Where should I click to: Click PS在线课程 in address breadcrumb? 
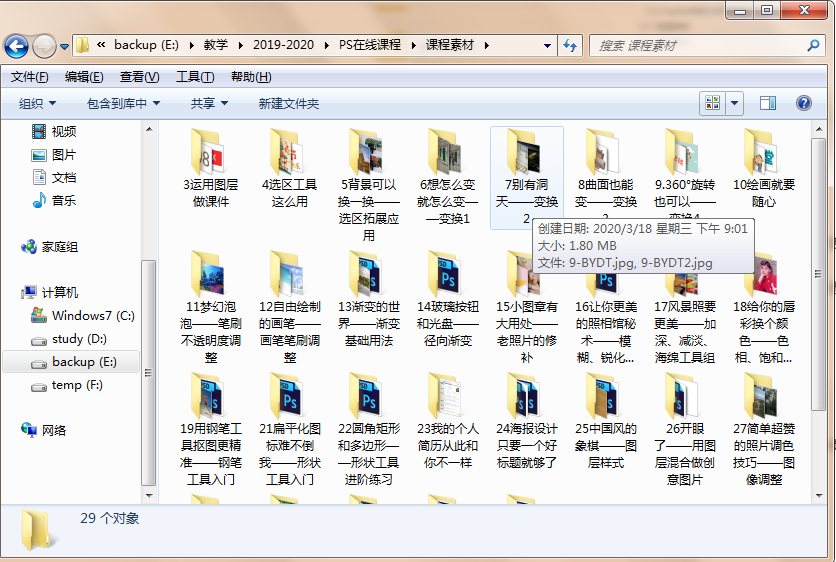coord(369,45)
